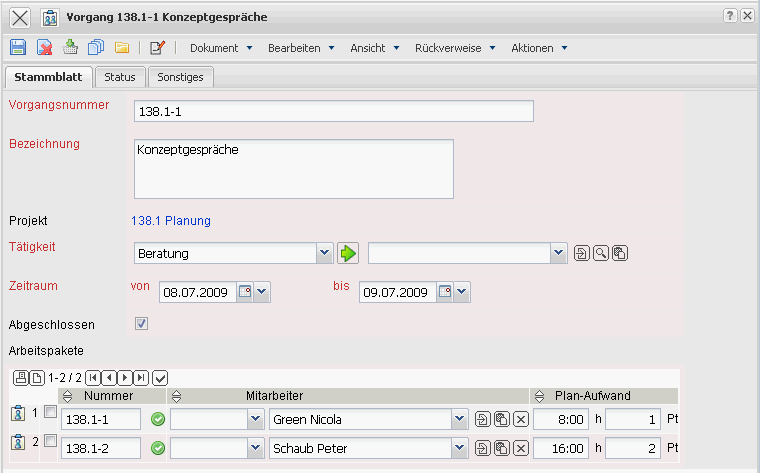760x473 pixels.
Task: Open the Aktionen menu
Action: (x=539, y=48)
